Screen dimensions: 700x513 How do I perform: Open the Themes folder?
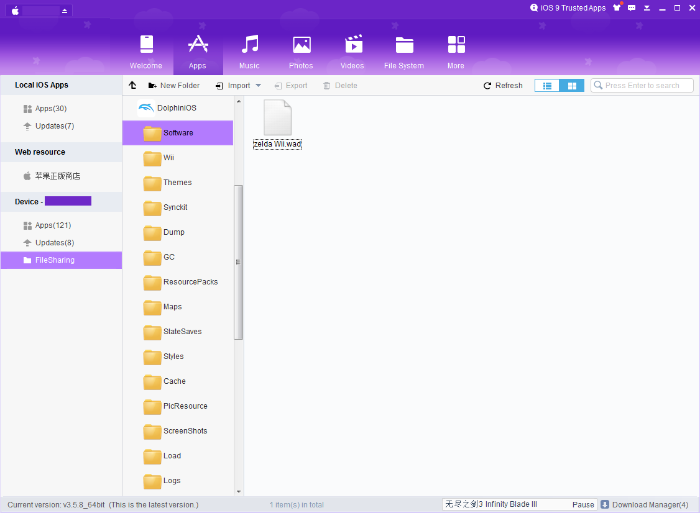[x=178, y=182]
